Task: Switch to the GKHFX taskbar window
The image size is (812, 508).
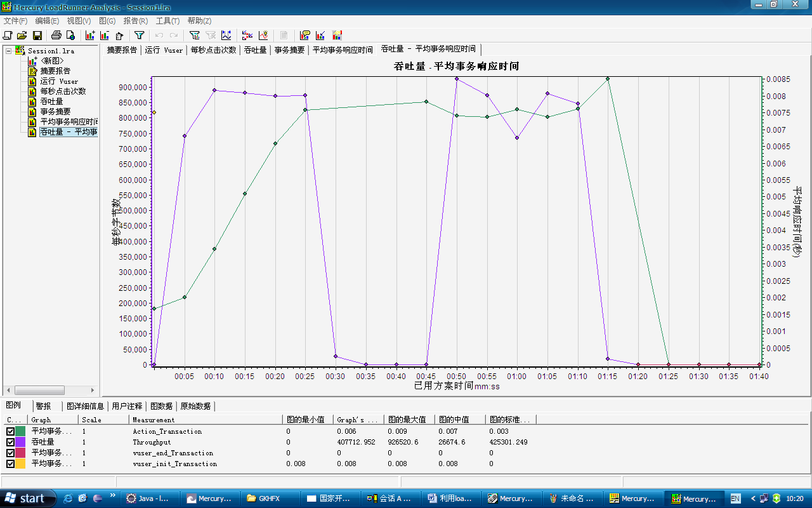Action: [x=271, y=498]
